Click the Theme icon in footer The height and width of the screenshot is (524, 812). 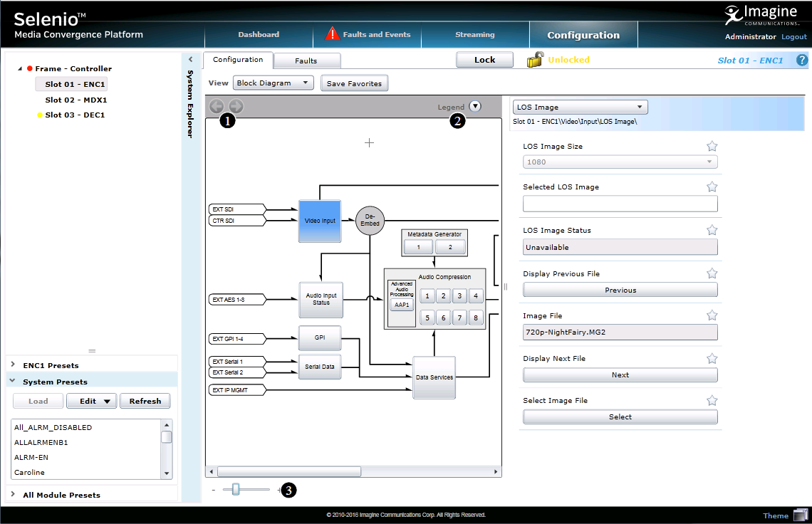point(801,515)
